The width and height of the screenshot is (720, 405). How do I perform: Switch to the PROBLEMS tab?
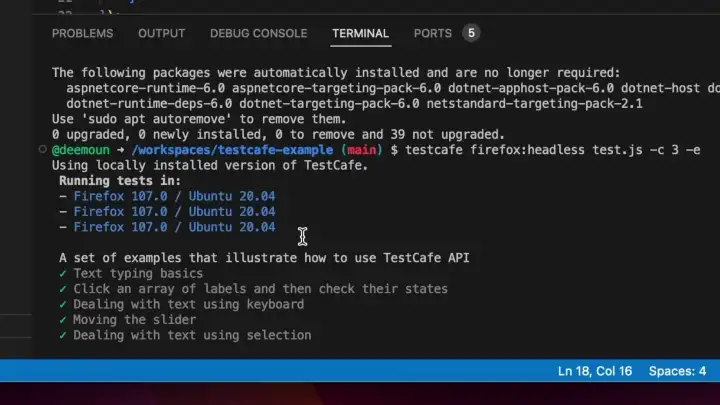point(82,33)
